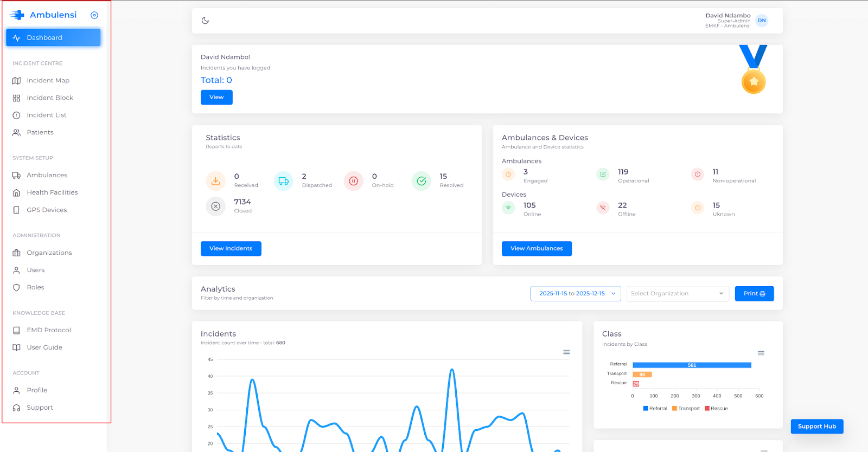Click the View Incidents button

pyautogui.click(x=231, y=249)
